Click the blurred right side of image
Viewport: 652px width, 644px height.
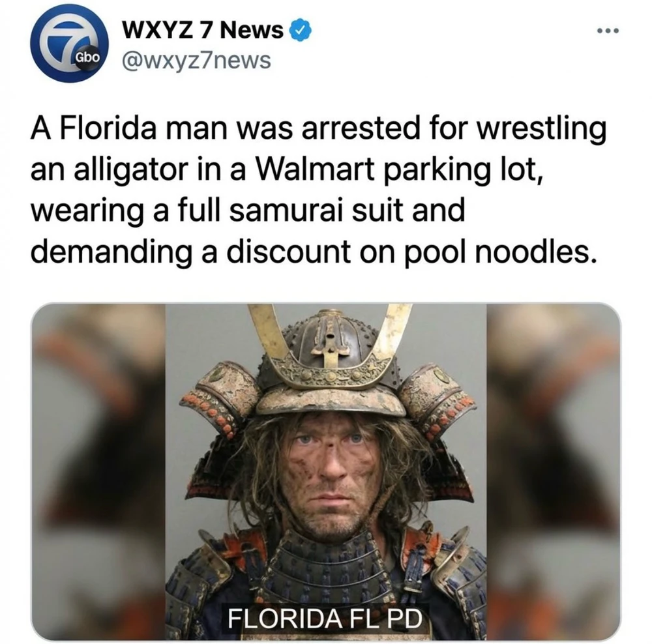pyautogui.click(x=554, y=471)
